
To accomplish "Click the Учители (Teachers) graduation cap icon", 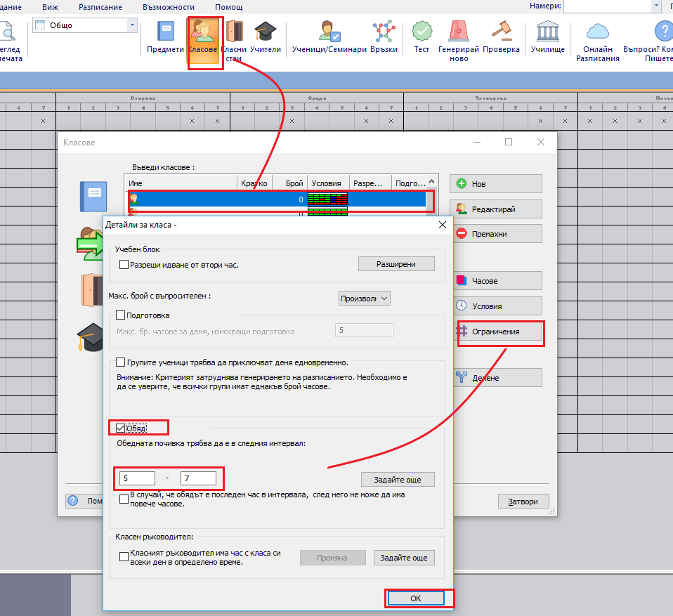I will coord(265,33).
